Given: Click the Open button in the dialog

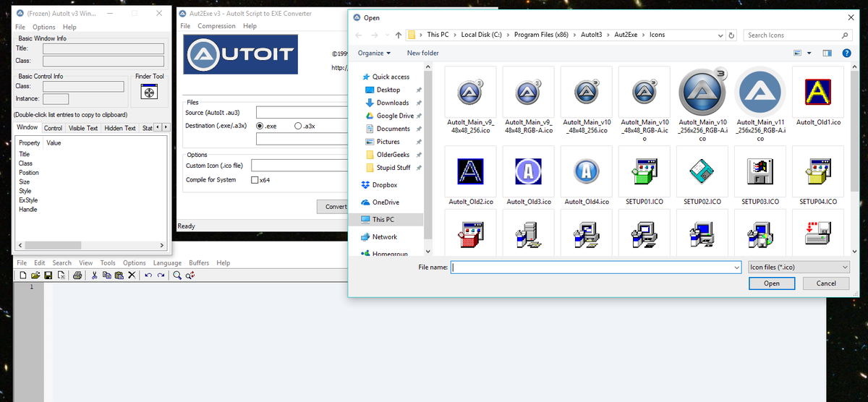Looking at the screenshot, I should point(772,283).
